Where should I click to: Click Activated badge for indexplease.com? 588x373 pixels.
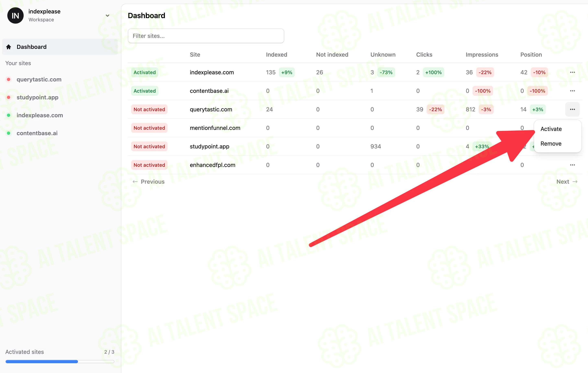(145, 72)
